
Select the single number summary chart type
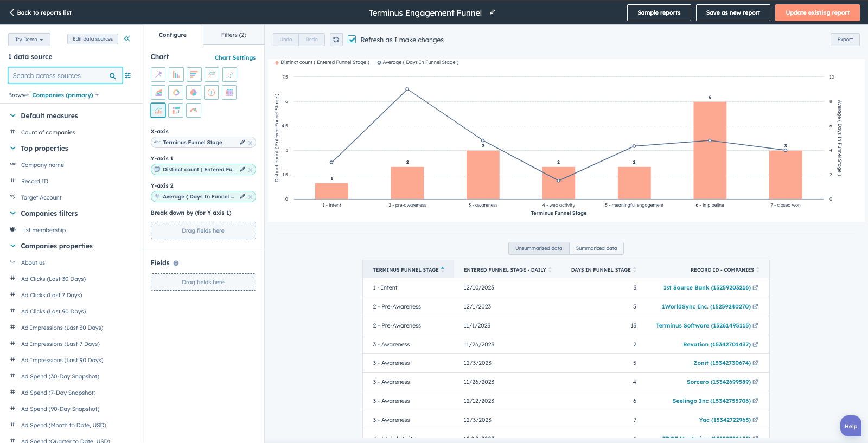pos(212,93)
